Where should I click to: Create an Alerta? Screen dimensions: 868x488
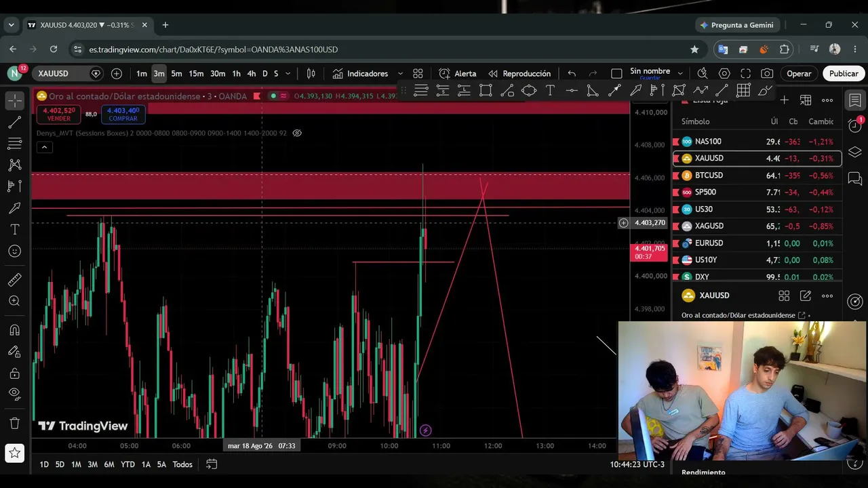(x=457, y=73)
